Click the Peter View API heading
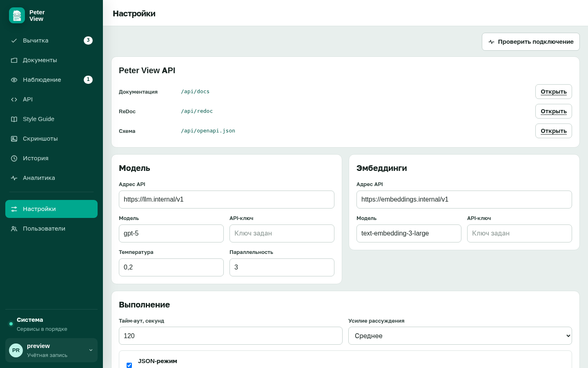Image resolution: width=588 pixels, height=368 pixels. (147, 70)
